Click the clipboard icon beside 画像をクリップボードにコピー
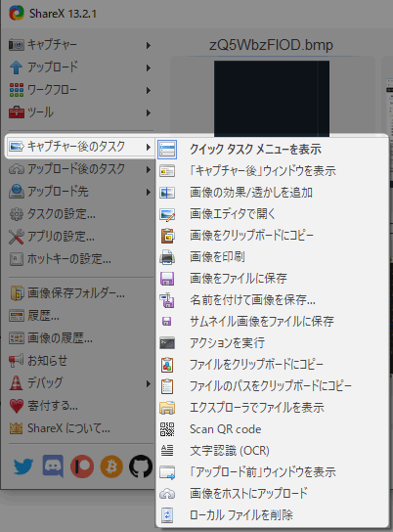The image size is (393, 532). (x=167, y=236)
